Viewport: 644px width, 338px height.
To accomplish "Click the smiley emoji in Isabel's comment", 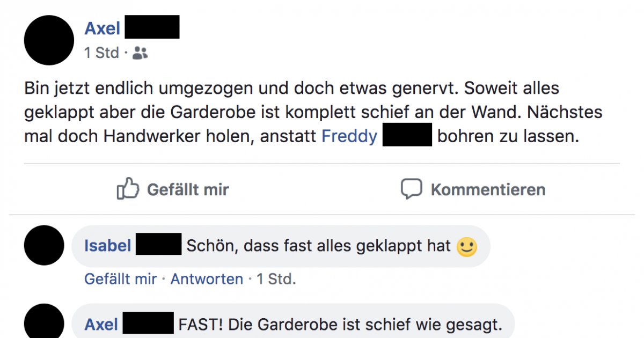I will [466, 247].
